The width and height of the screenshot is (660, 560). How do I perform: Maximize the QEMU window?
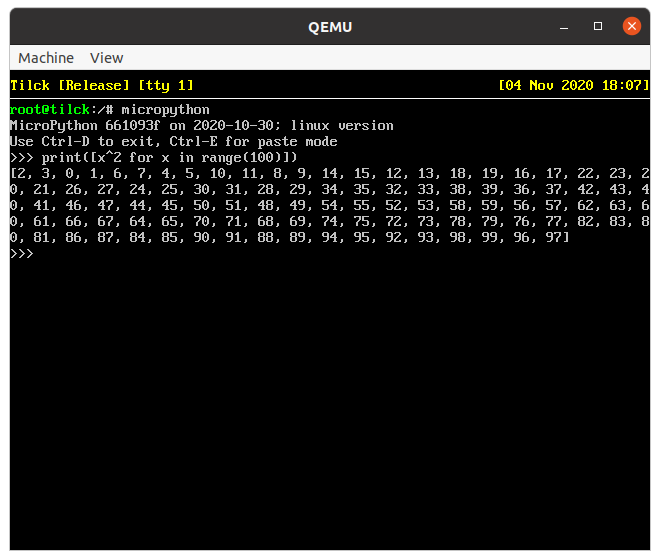(x=598, y=26)
